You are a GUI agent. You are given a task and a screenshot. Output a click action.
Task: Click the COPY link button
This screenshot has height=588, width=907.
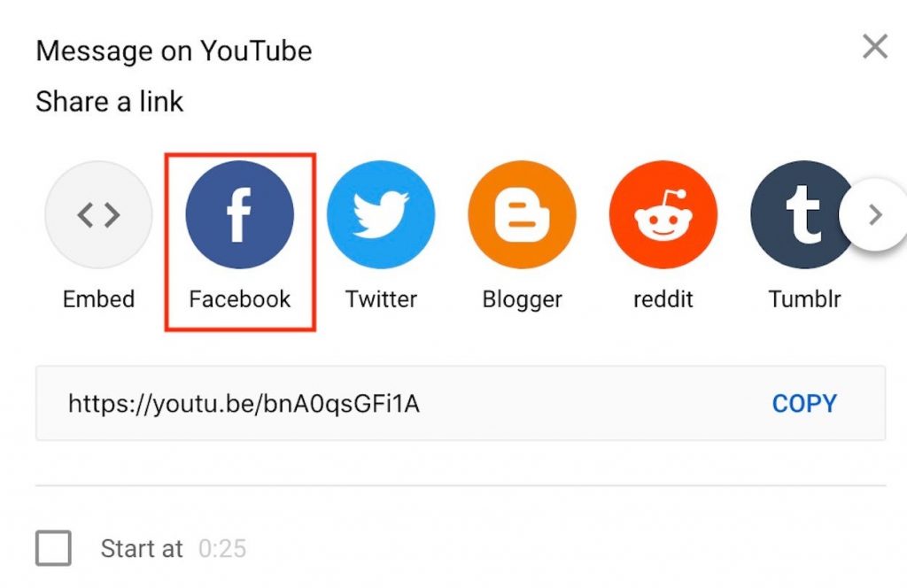[804, 404]
